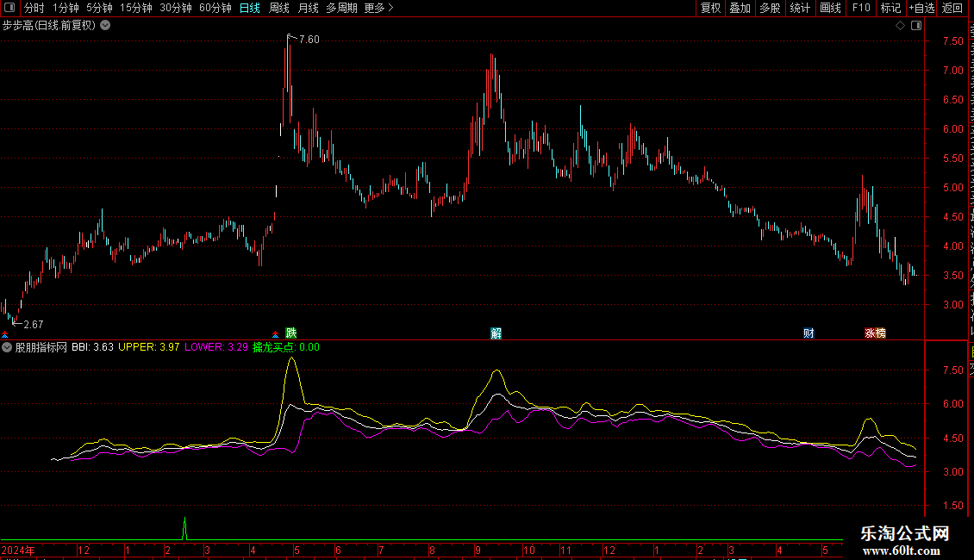Select the 5分钟 period tab

click(x=99, y=8)
